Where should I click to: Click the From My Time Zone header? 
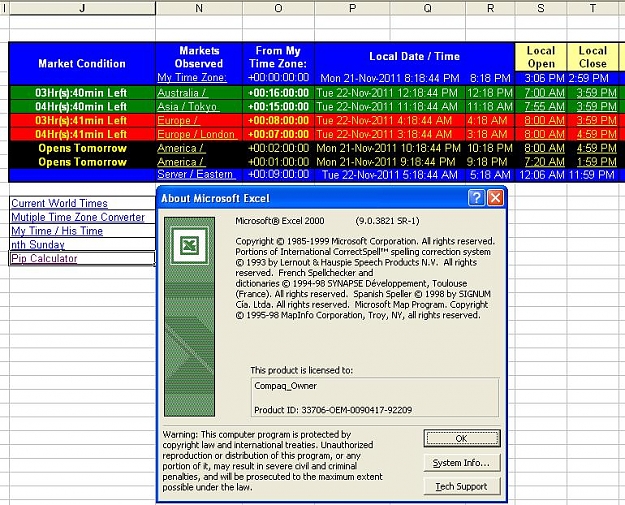click(x=278, y=57)
